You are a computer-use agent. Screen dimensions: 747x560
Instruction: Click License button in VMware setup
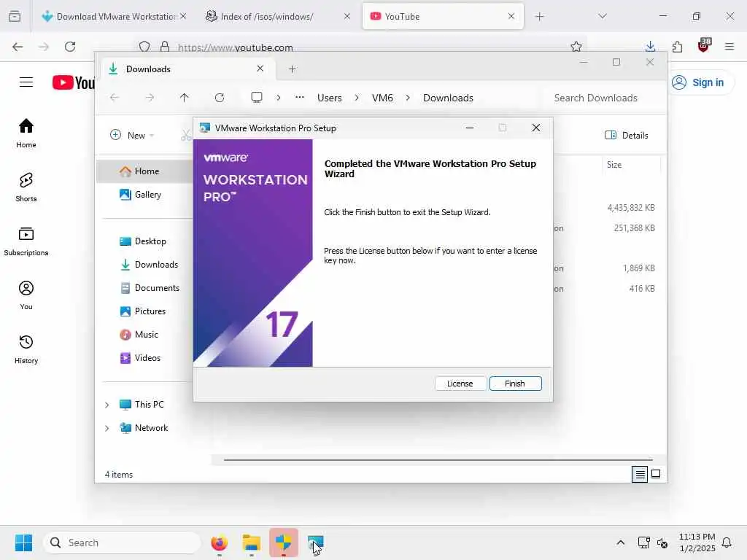460,384
